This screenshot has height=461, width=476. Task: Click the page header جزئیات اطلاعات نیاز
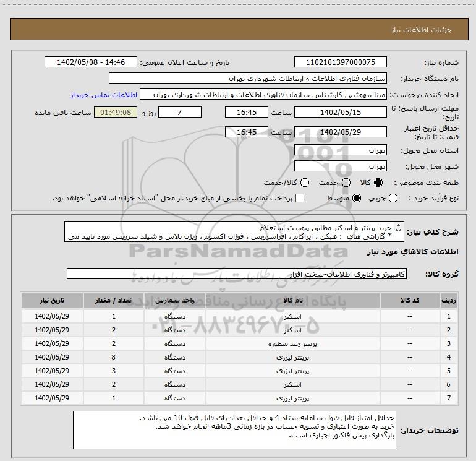tap(422, 30)
